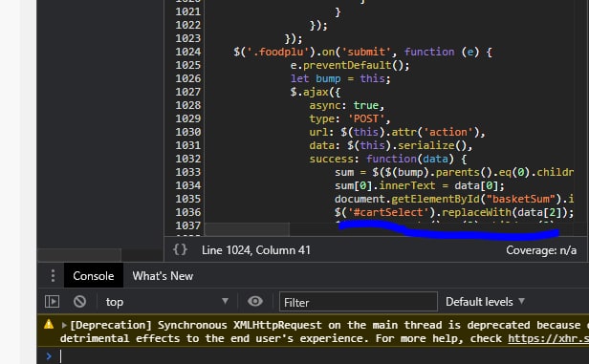Screen dimensions: 589x364
Task: Click the "type: 'POST'," code line
Action: coord(350,119)
